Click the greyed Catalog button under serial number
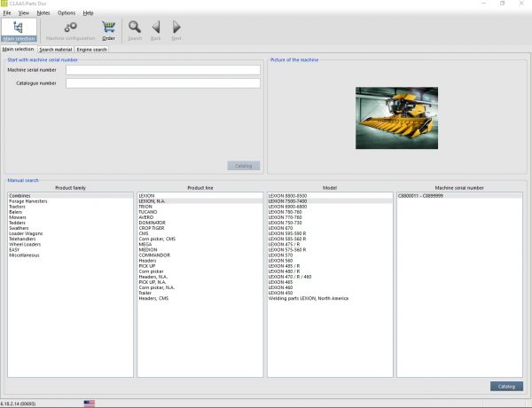The image size is (532, 408). tap(244, 166)
